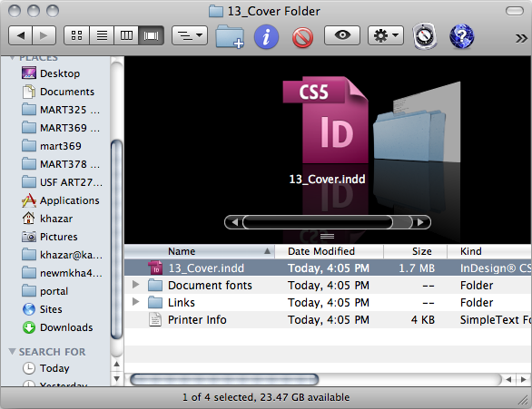Click the Cover Flow scrubber thumb

pyautogui.click(x=318, y=222)
